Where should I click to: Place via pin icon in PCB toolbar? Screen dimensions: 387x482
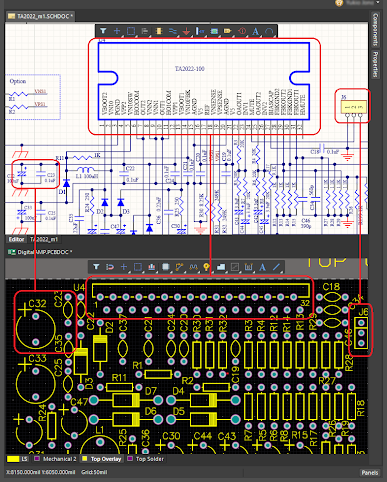207,267
